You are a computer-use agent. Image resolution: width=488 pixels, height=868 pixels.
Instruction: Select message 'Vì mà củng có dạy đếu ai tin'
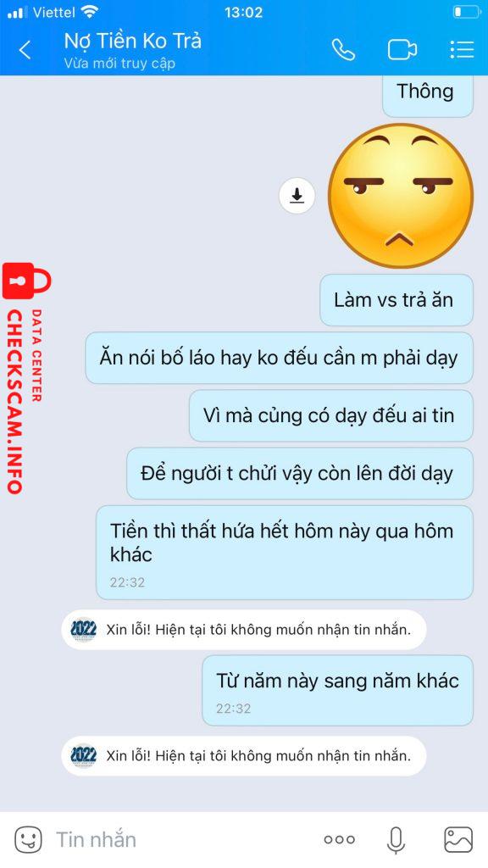coord(331,415)
